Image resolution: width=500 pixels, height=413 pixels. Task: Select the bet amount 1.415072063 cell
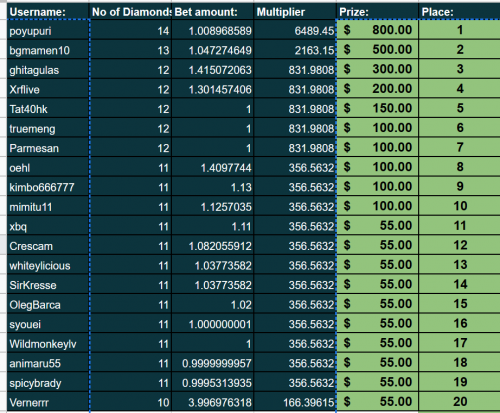coord(213,69)
